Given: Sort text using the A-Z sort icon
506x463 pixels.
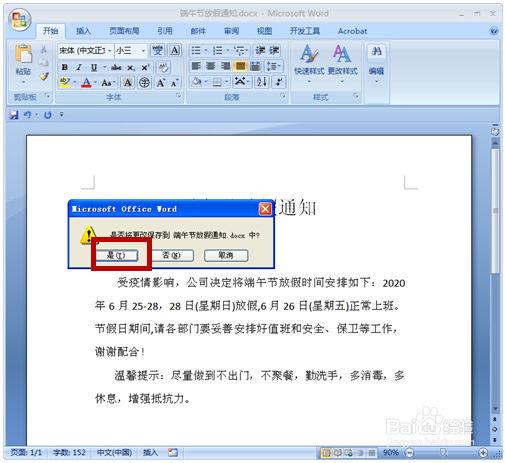Looking at the screenshot, I should pos(262,81).
